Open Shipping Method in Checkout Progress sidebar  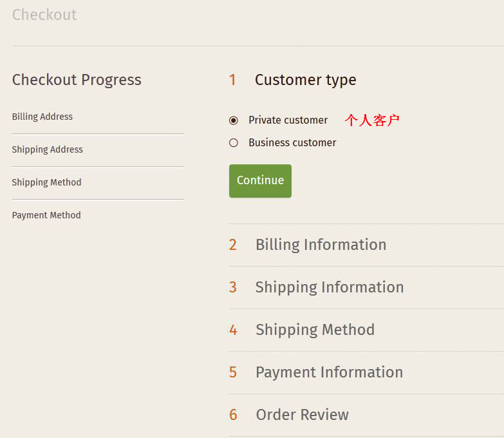coord(46,182)
